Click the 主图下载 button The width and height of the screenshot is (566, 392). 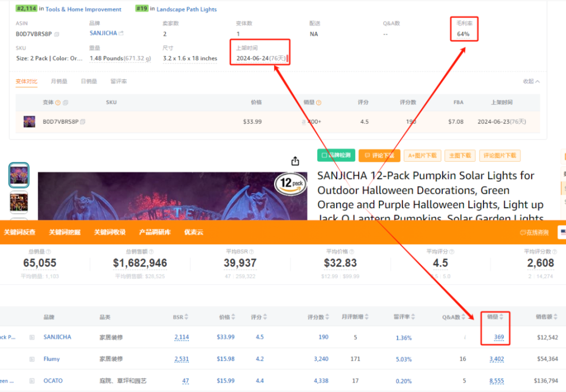click(x=460, y=156)
